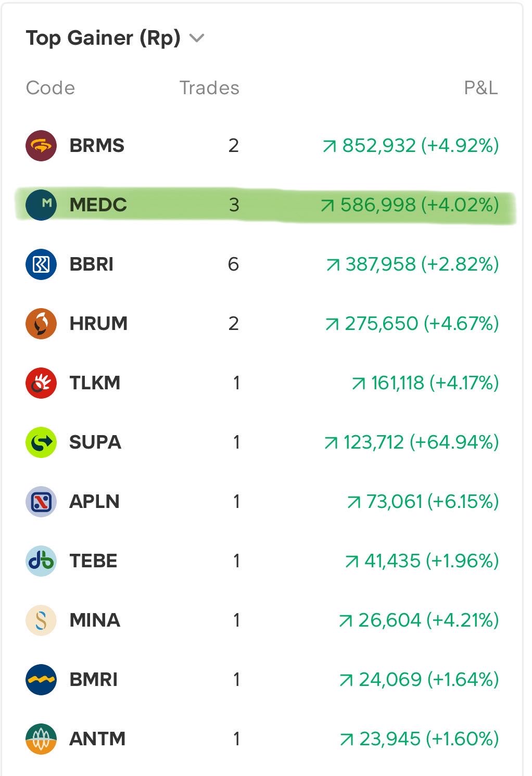Click the MINA stock logo icon

pyautogui.click(x=41, y=620)
